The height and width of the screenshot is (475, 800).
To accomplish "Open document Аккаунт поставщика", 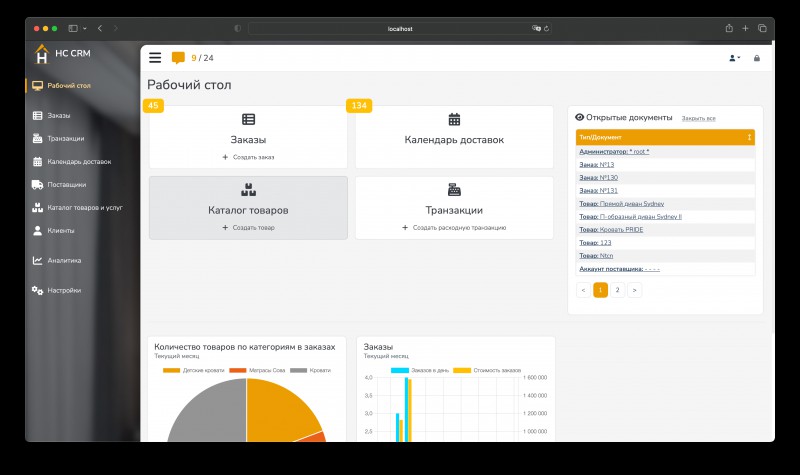I will coord(619,269).
